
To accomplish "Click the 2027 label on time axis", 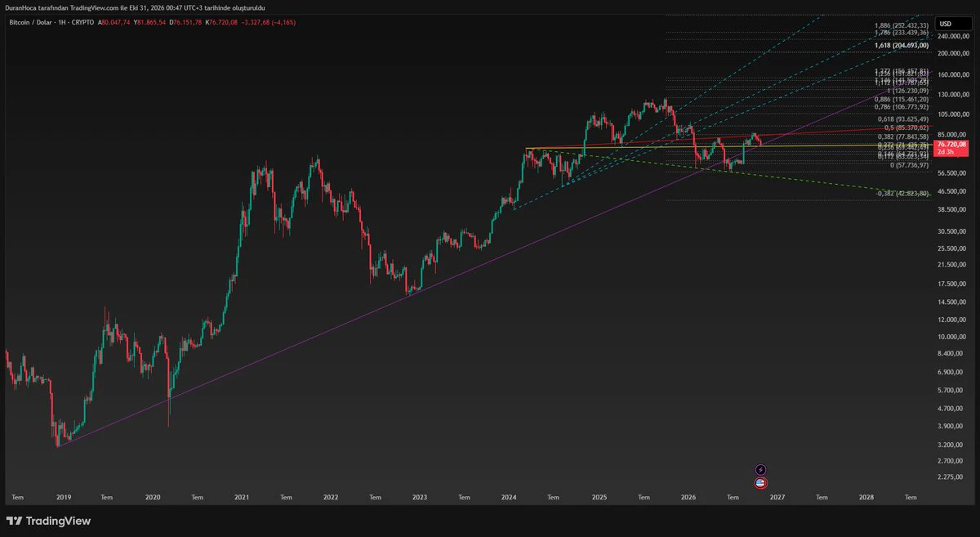I will (777, 496).
